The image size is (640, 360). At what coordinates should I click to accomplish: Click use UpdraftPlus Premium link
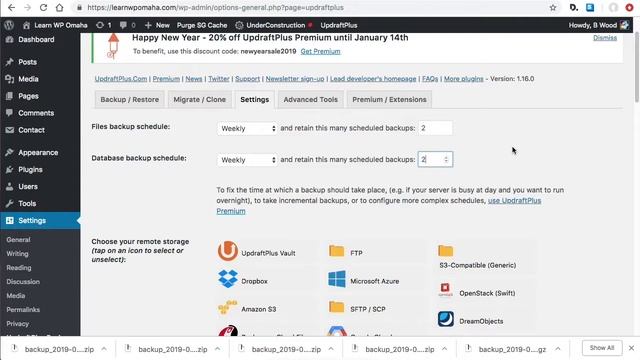point(379,206)
